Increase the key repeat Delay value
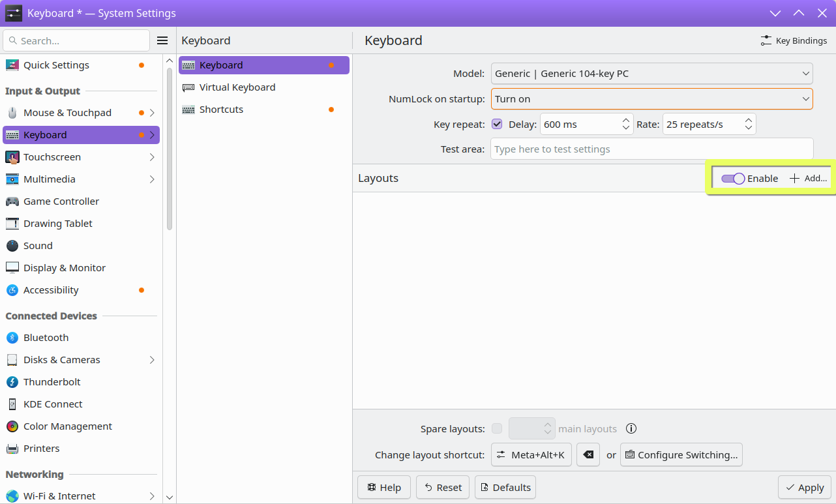This screenshot has height=504, width=836. pos(626,120)
